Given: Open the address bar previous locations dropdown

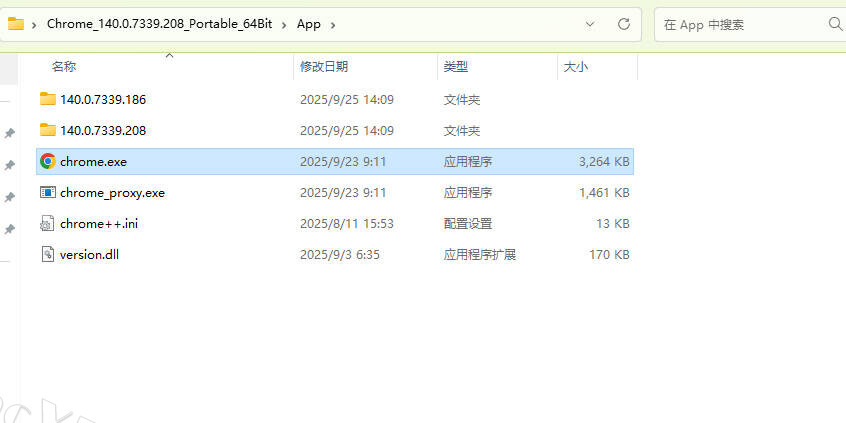Looking at the screenshot, I should 590,23.
